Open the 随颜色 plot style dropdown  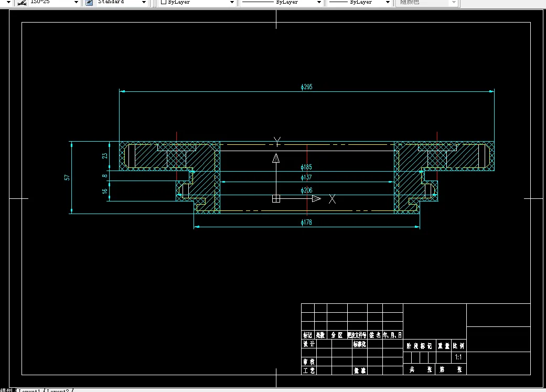click(x=454, y=3)
